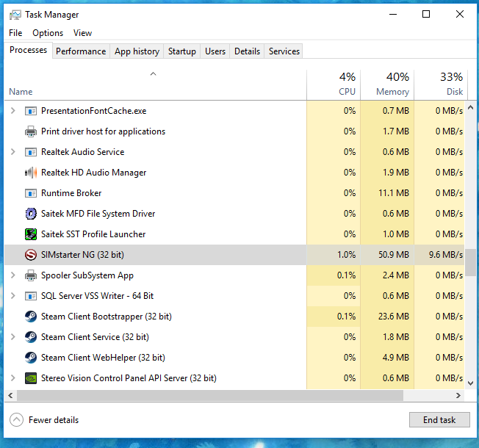
Task: Open the Options menu
Action: click(x=48, y=33)
